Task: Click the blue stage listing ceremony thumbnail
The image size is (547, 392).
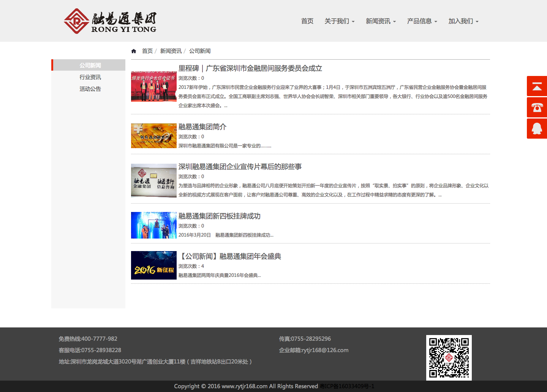Action: coord(154,225)
